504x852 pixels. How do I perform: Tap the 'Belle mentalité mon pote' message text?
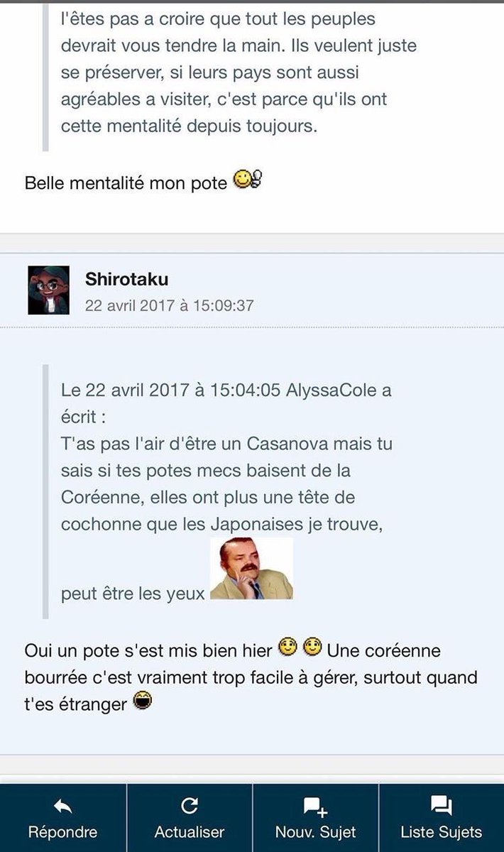pyautogui.click(x=126, y=182)
